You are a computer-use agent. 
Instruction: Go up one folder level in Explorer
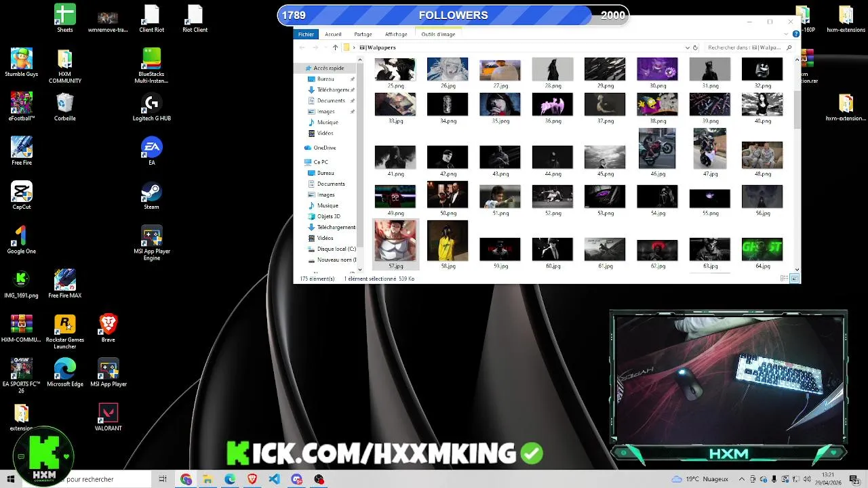(335, 47)
